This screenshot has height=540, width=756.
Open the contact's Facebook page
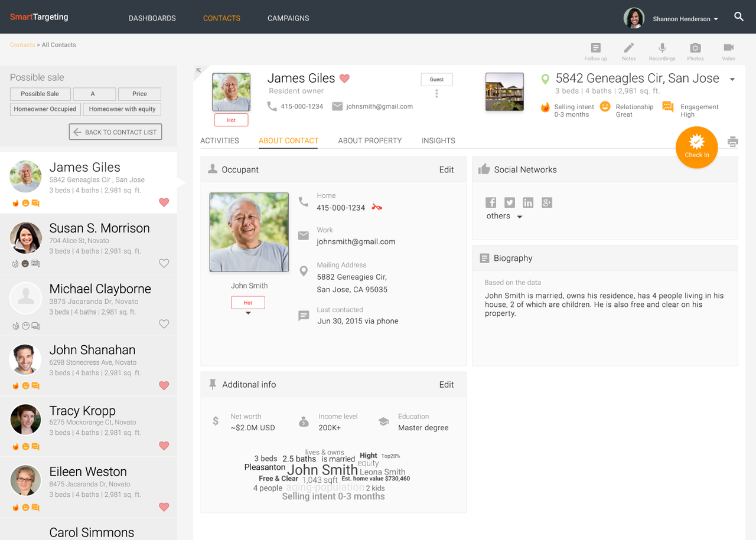(x=491, y=202)
